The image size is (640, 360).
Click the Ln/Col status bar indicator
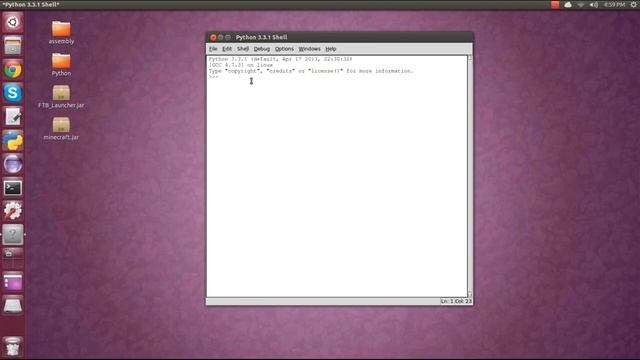click(x=456, y=301)
